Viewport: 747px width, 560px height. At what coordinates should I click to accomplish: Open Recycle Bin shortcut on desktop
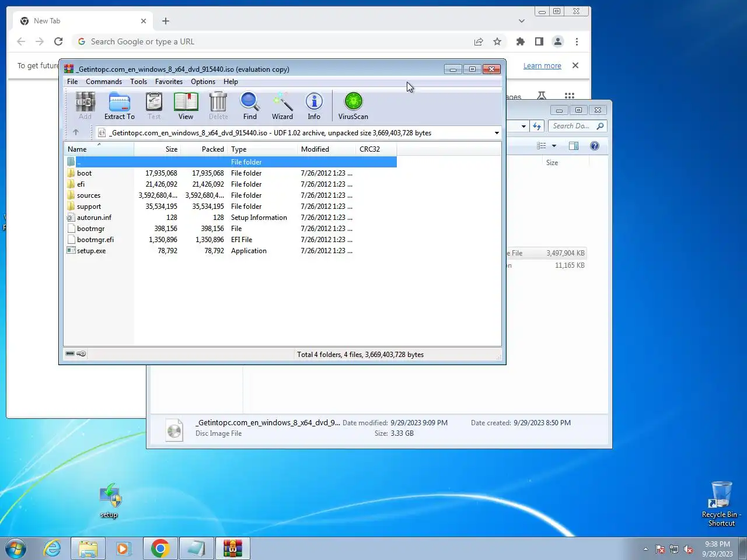pos(721,504)
